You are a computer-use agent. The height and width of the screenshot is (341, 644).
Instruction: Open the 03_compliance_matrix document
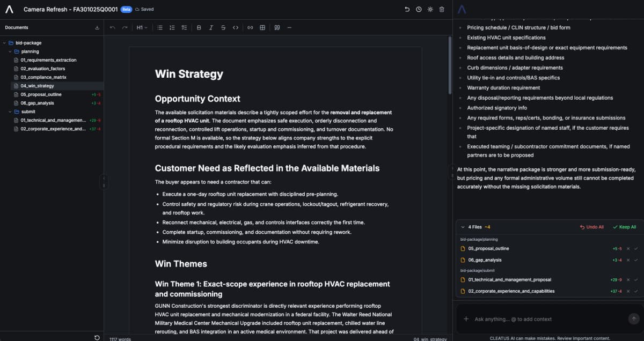(44, 77)
